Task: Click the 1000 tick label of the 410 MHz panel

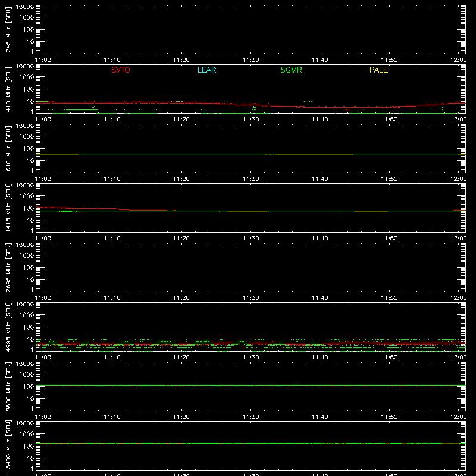Action: point(27,77)
